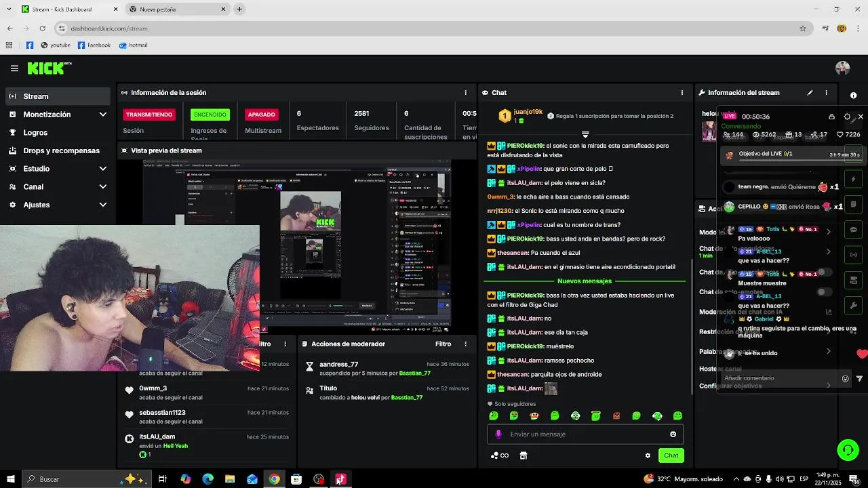This screenshot has width=868, height=488.
Task: Switch to Stream - Kick Dashboard tab
Action: point(69,9)
